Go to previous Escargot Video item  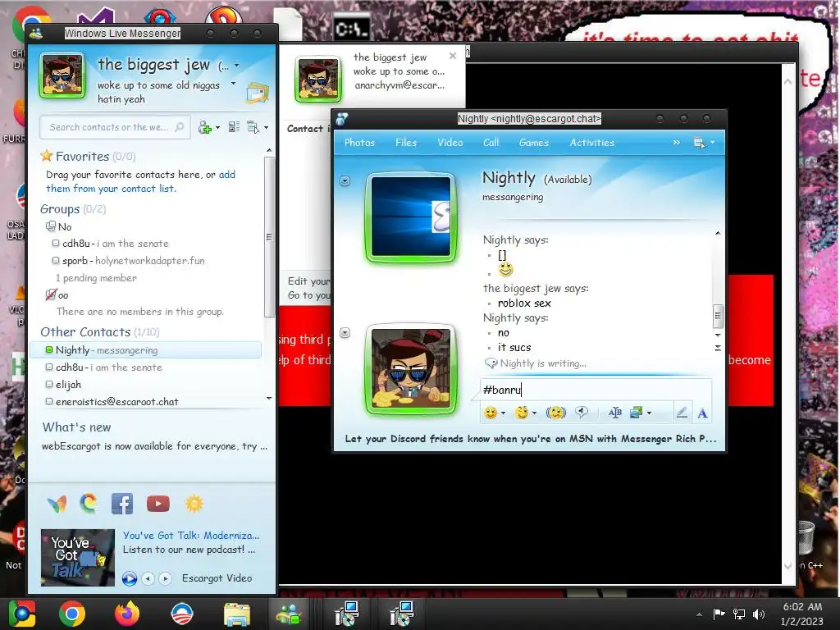click(x=148, y=578)
